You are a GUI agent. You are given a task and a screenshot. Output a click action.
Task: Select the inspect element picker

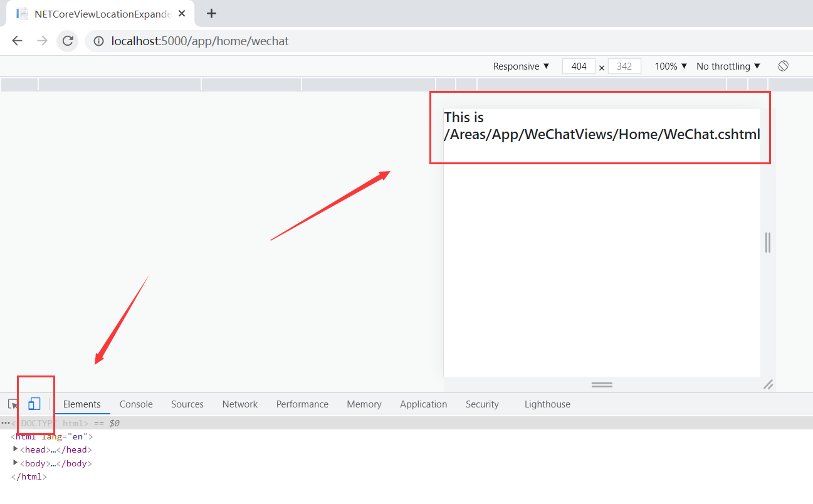(x=13, y=404)
